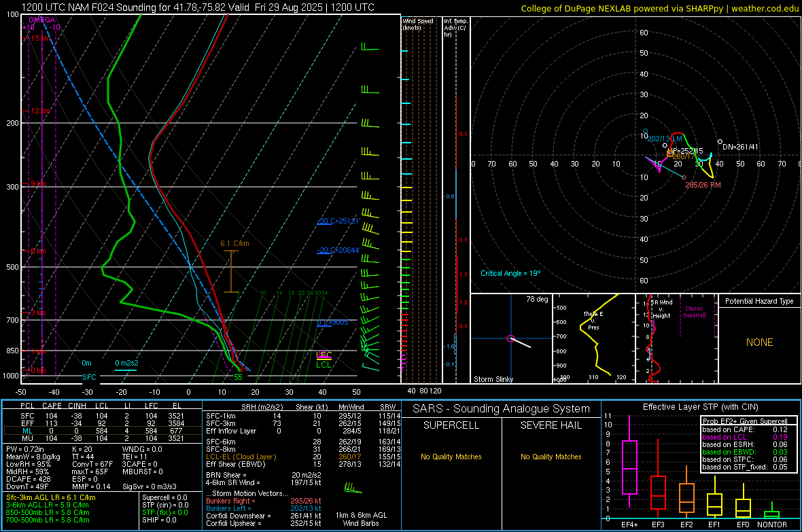Click the 'Critical Angle = 19°' text
Viewport: 802px width, 532px height.
[510, 273]
